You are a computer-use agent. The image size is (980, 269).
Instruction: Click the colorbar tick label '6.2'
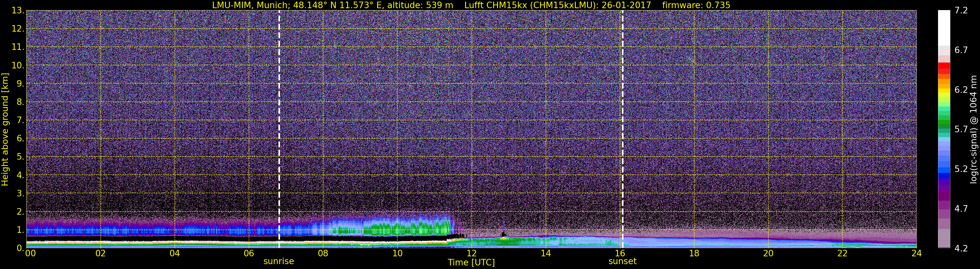tap(961, 90)
